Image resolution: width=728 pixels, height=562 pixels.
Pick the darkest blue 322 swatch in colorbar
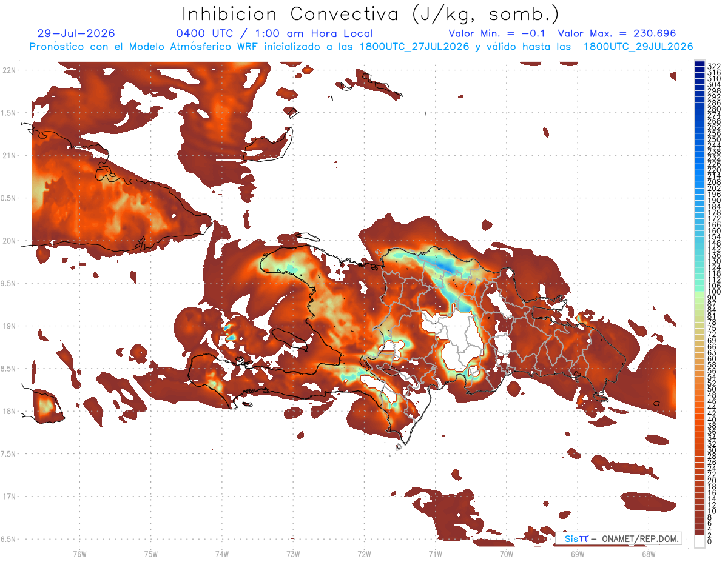click(699, 64)
